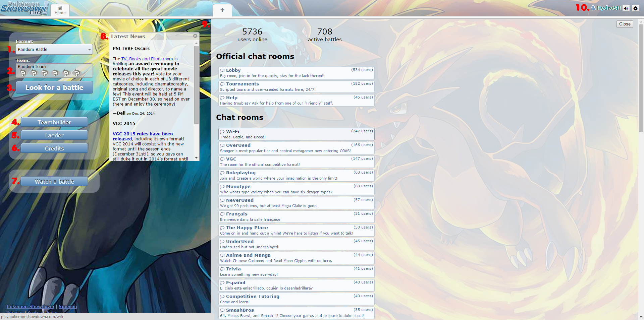Switch to the Home tab

[x=60, y=10]
